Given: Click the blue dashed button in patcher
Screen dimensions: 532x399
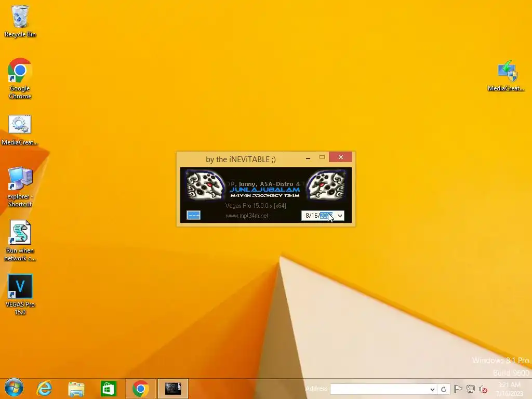Looking at the screenshot, I should tap(193, 215).
